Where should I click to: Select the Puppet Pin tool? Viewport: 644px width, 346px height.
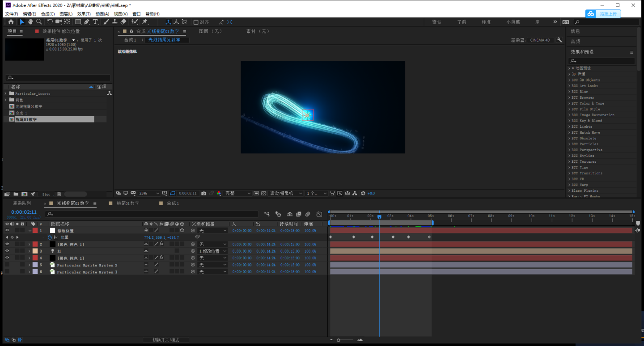point(145,22)
